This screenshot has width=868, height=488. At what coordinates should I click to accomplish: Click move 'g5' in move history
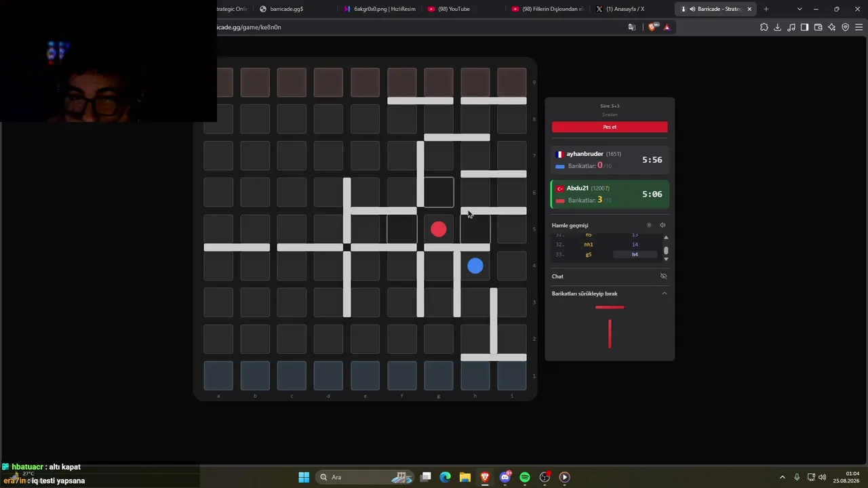589,254
